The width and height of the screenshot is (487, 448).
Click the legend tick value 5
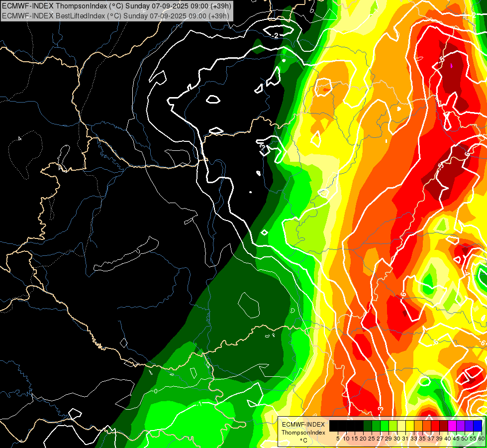pyautogui.click(x=338, y=439)
